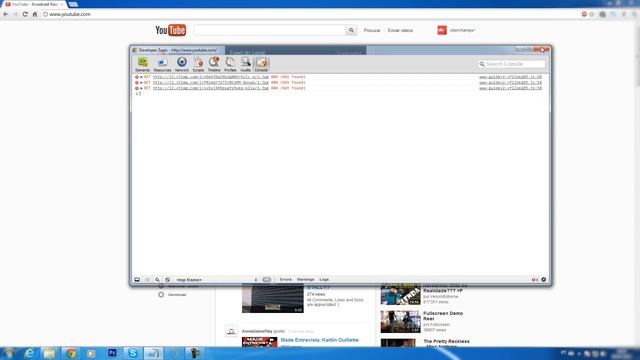Open the video thumbnail with 274 views
640x360 pixels.
(x=273, y=299)
